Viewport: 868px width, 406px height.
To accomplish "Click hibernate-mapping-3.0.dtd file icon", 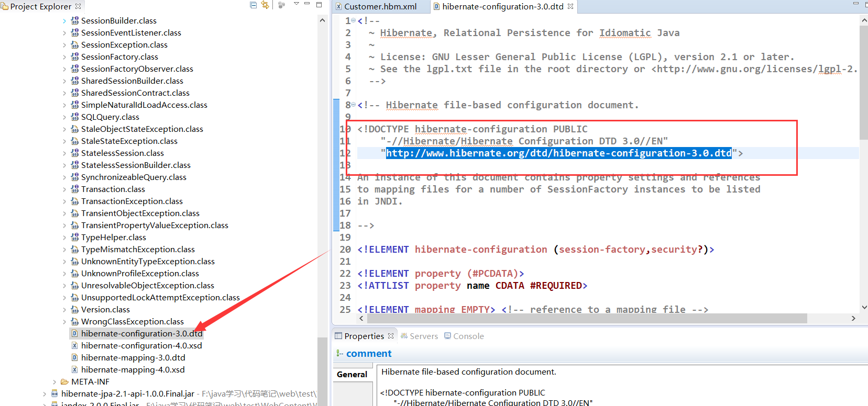I will coord(75,357).
